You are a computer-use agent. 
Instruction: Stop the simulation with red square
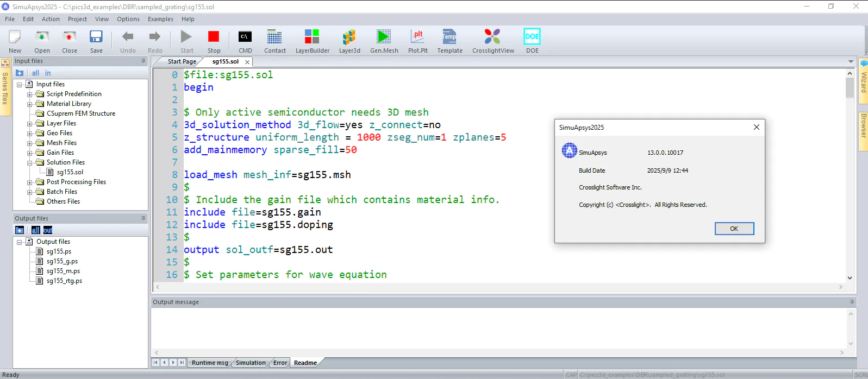tap(214, 37)
